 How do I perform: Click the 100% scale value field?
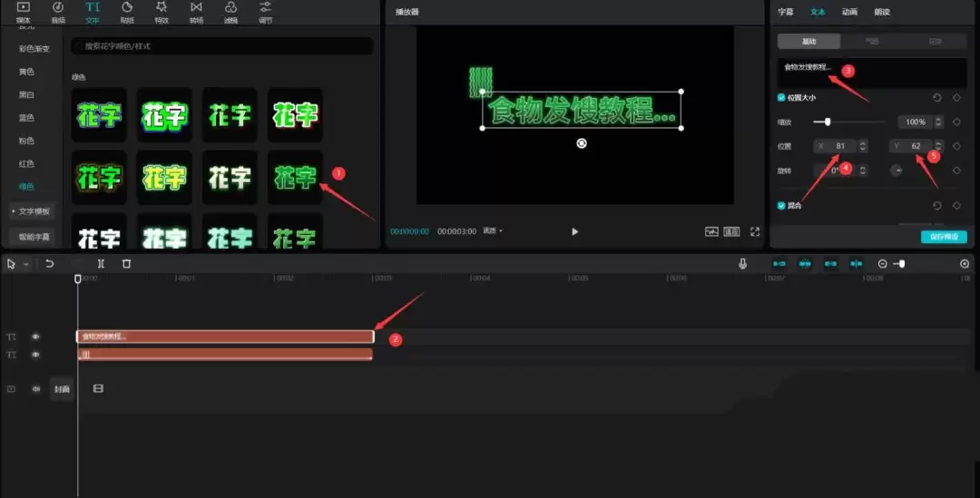coord(916,122)
